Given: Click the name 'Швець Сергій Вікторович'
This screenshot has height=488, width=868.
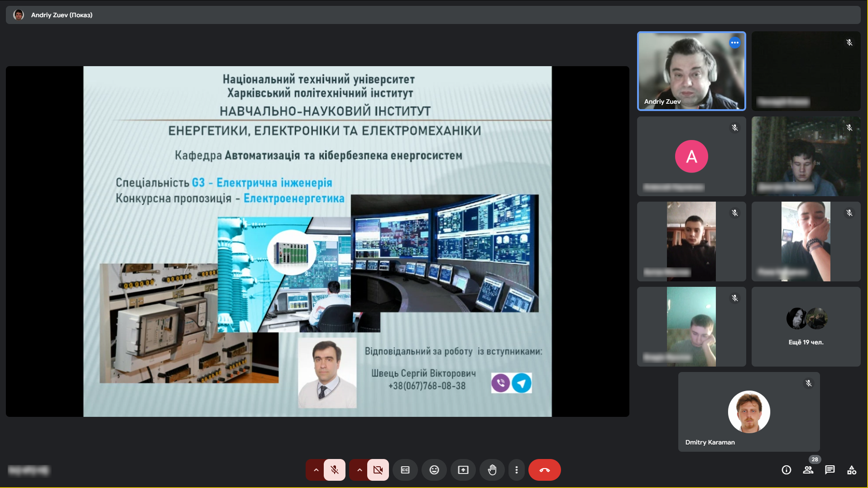Looking at the screenshot, I should 424,373.
